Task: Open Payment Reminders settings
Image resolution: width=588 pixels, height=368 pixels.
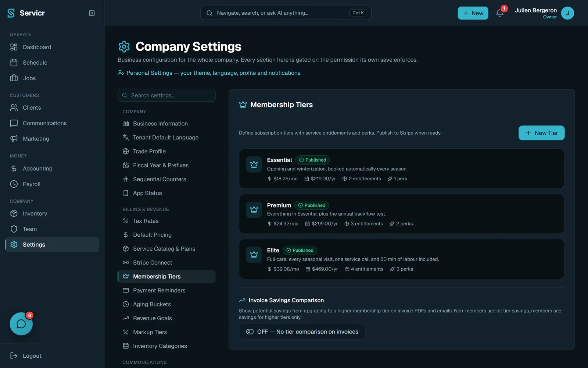Action: [166, 290]
